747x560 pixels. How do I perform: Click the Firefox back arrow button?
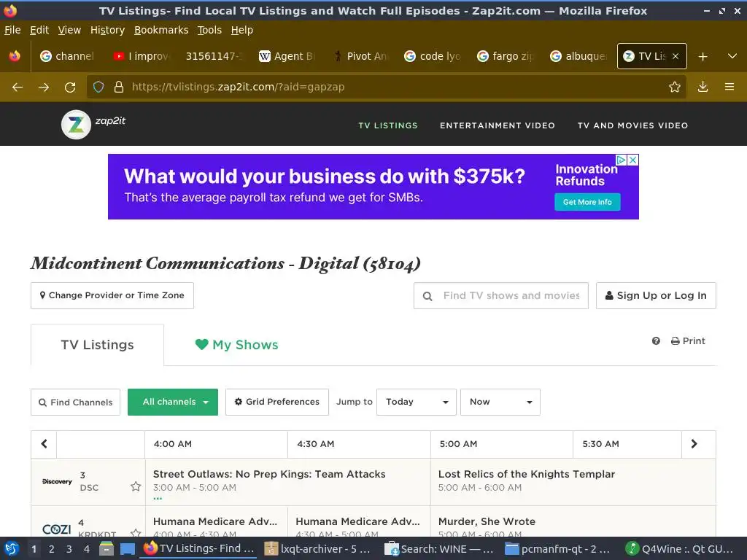click(18, 87)
